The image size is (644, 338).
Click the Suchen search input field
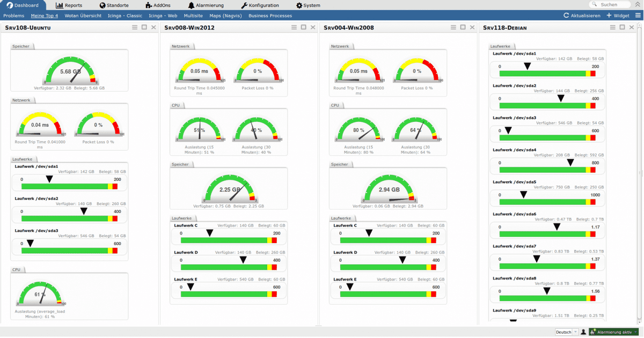pyautogui.click(x=612, y=5)
